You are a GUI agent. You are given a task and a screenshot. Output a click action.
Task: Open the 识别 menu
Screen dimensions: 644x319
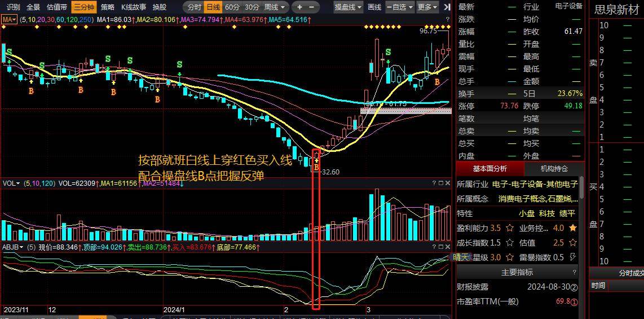[x=13, y=7]
